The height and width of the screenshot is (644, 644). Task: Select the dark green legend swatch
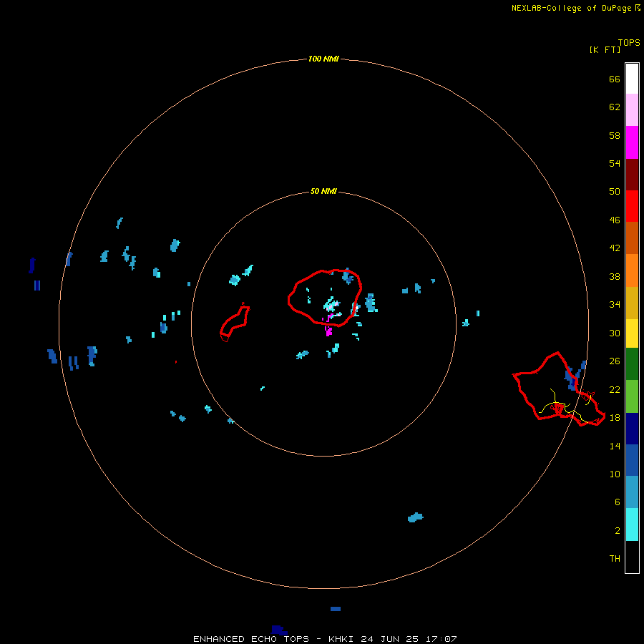(x=632, y=364)
